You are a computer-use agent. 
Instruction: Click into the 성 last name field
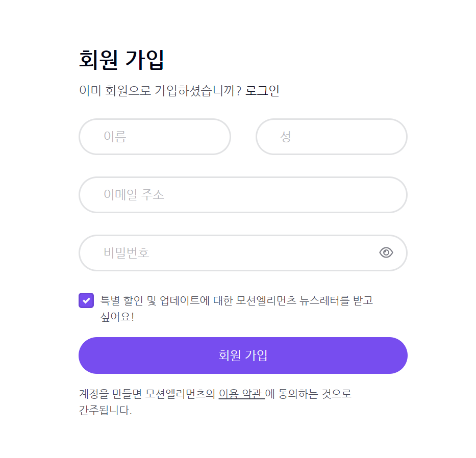[332, 137]
